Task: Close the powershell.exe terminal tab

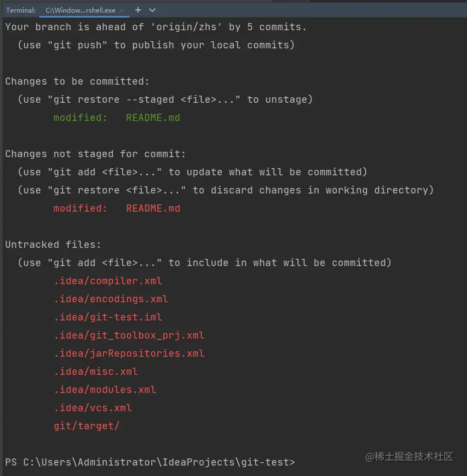Action: [x=121, y=10]
